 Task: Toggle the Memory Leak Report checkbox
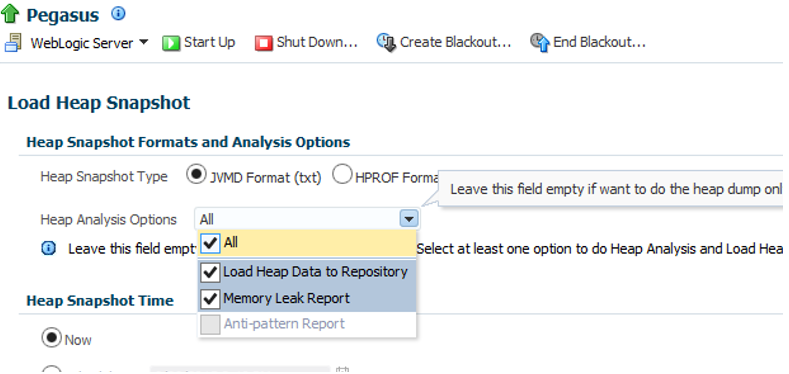(x=210, y=299)
